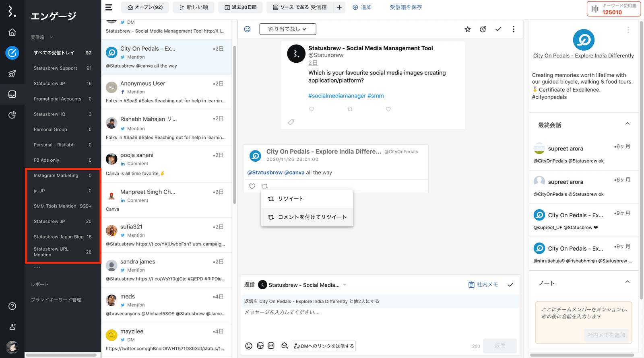The height and width of the screenshot is (358, 644).
Task: Collapse the 最終会話 section
Action: pos(627,124)
